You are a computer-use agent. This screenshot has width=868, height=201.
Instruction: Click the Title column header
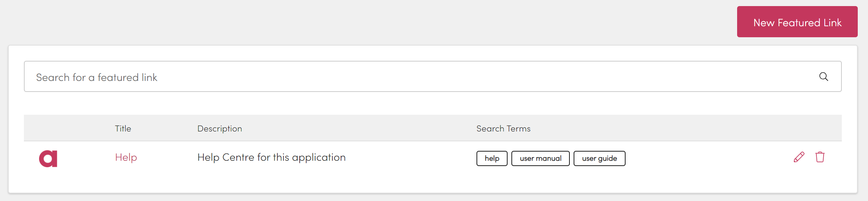(123, 128)
